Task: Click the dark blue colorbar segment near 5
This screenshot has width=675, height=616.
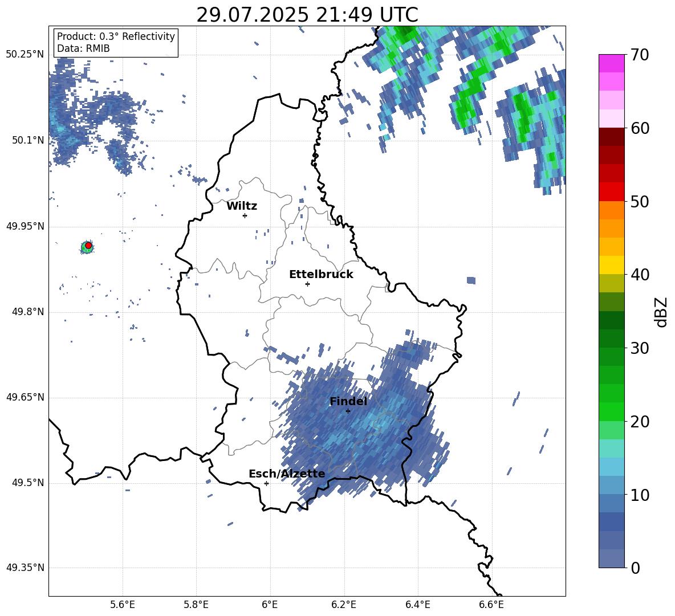Action: tap(611, 522)
